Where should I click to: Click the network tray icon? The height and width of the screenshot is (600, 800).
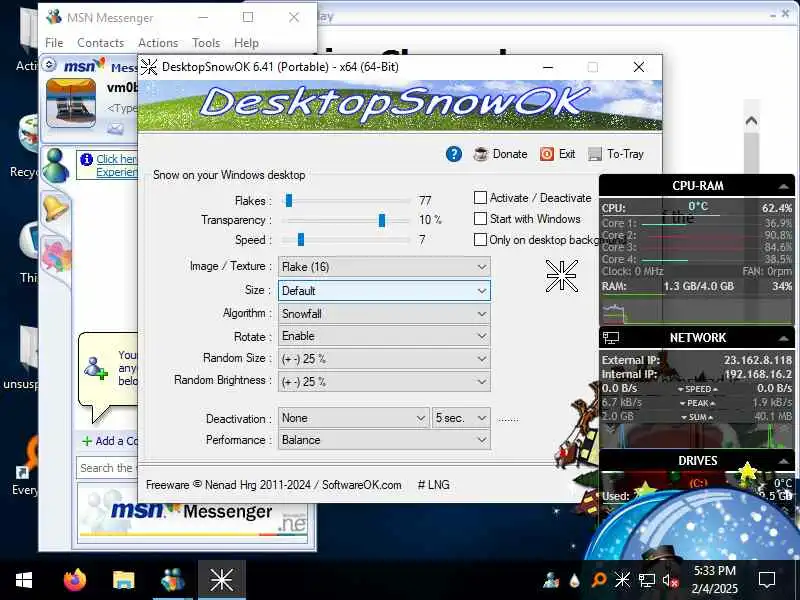pos(646,580)
